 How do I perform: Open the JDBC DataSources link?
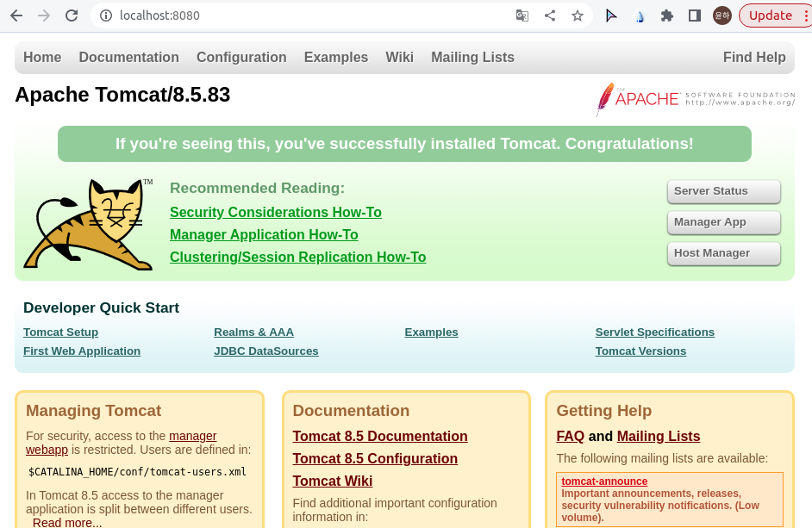[x=266, y=351]
